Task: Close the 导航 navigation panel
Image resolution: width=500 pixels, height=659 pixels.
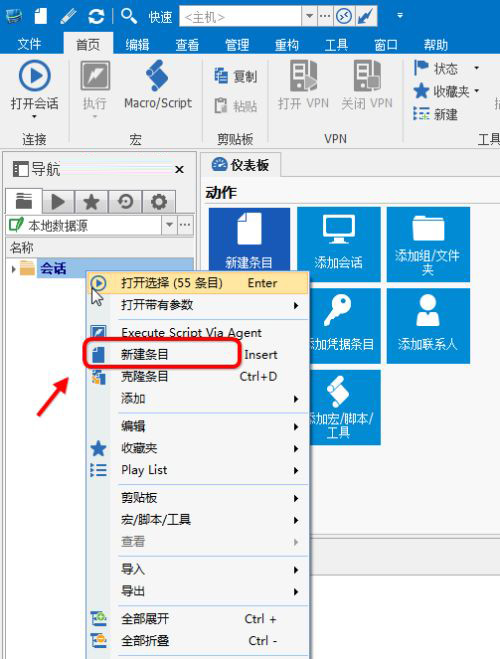Action: (179, 169)
